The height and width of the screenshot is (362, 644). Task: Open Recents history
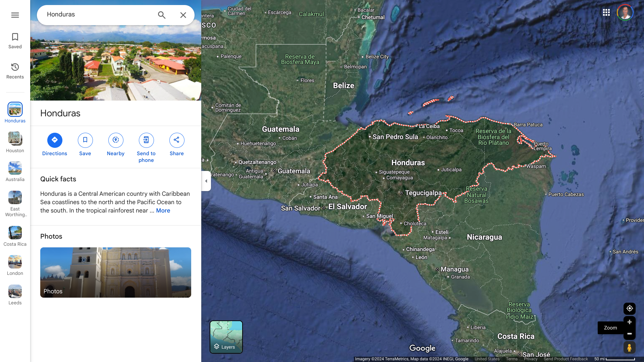(x=15, y=71)
